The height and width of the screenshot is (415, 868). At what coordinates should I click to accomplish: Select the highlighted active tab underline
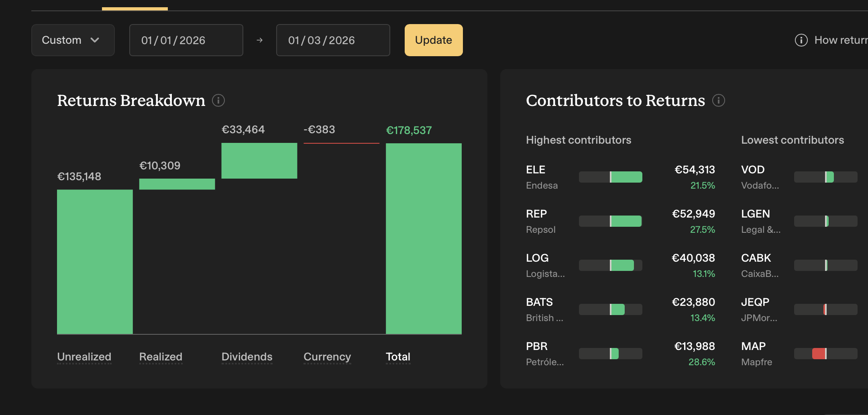point(134,8)
